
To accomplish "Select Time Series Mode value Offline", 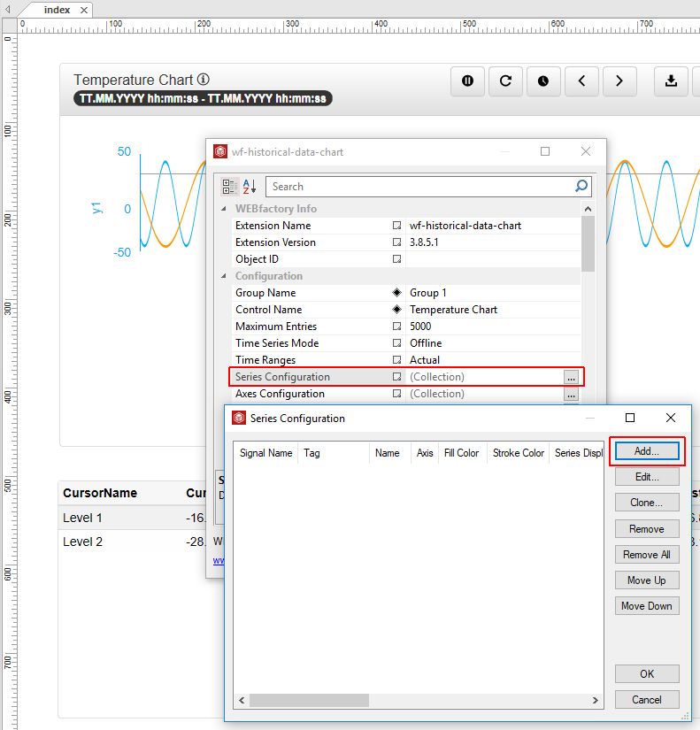I will point(494,343).
